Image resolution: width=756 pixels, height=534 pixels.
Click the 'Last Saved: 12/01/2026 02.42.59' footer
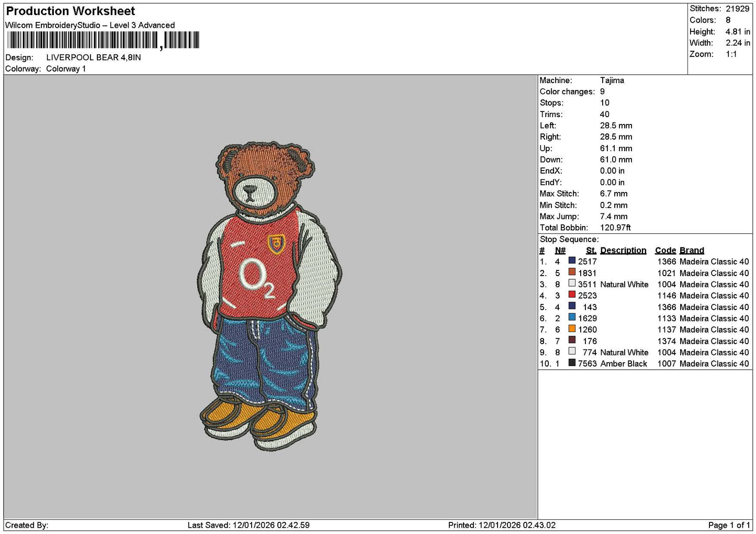[x=249, y=525]
